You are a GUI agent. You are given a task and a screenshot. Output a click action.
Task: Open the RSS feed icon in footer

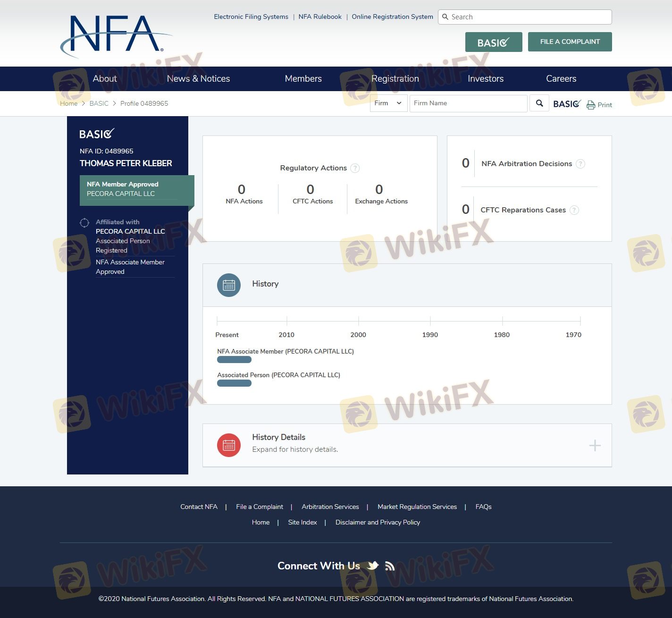(389, 566)
